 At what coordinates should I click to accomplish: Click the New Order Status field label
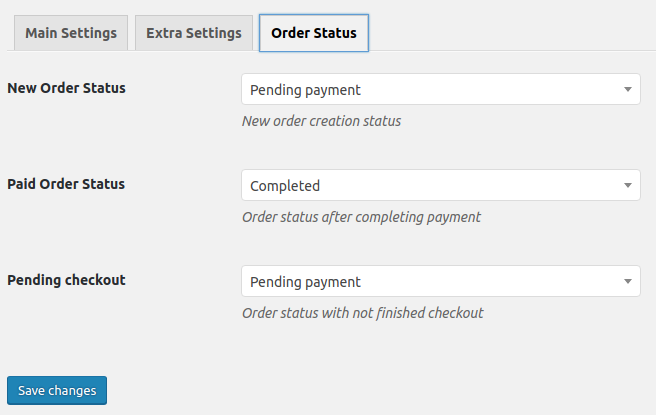[x=67, y=88]
